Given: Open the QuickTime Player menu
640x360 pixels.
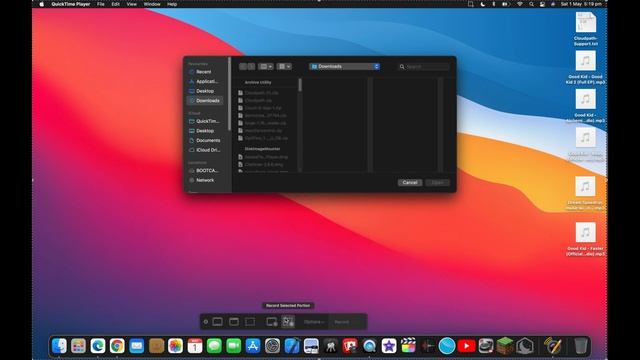Looking at the screenshot, I should pyautogui.click(x=71, y=4).
